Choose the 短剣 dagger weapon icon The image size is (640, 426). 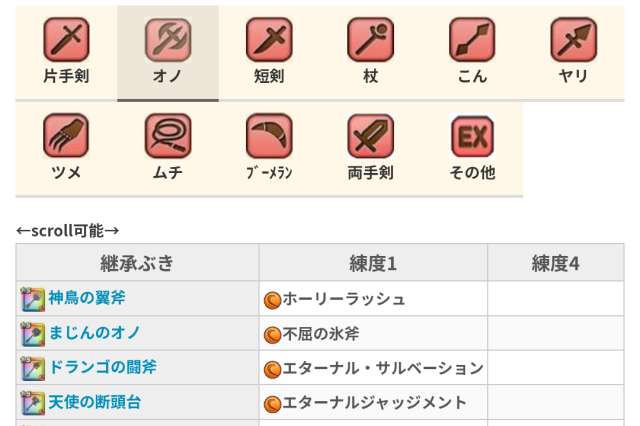(269, 39)
